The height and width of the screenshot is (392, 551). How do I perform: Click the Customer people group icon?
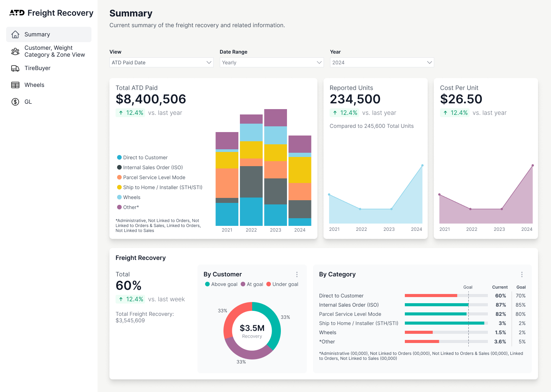point(15,51)
